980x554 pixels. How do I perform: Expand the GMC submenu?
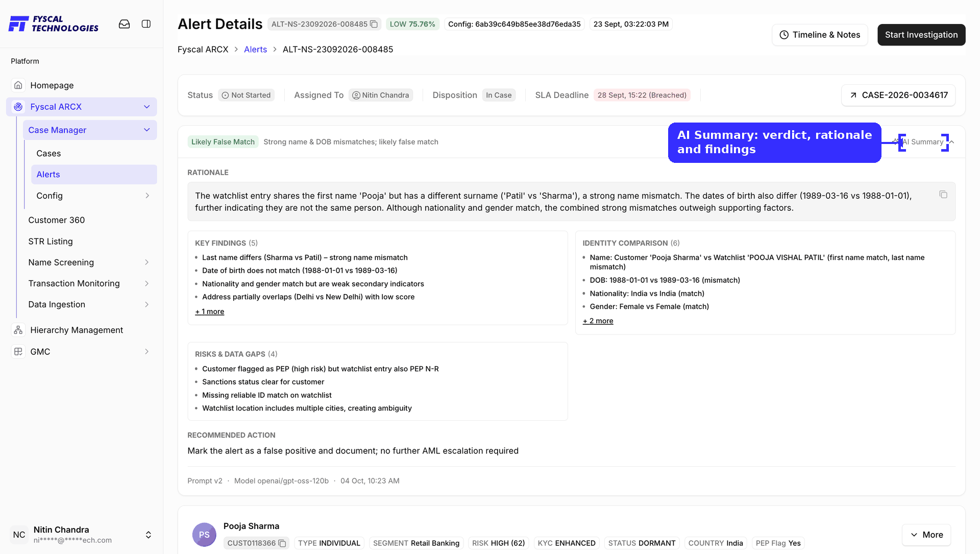click(147, 352)
